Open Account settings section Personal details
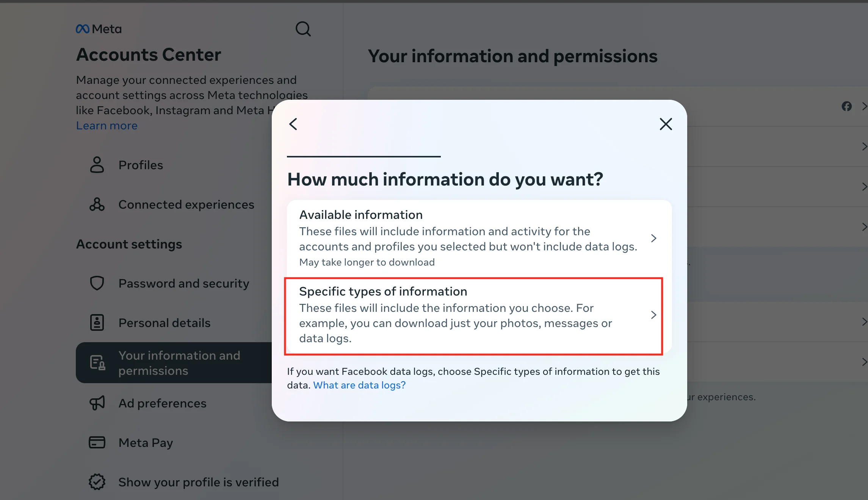The height and width of the screenshot is (500, 868). pos(165,322)
